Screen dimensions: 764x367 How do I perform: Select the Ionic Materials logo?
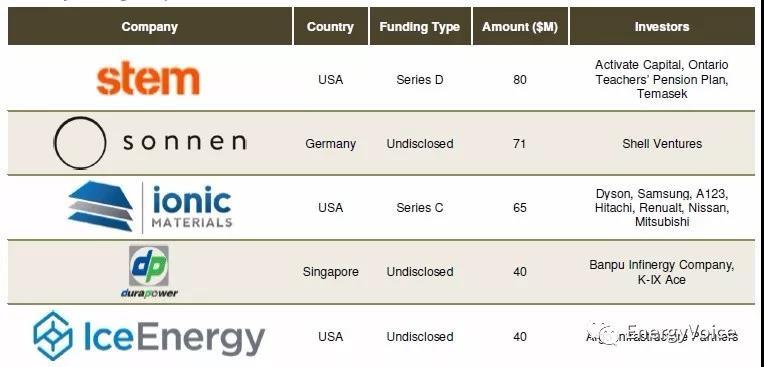[x=150, y=207]
